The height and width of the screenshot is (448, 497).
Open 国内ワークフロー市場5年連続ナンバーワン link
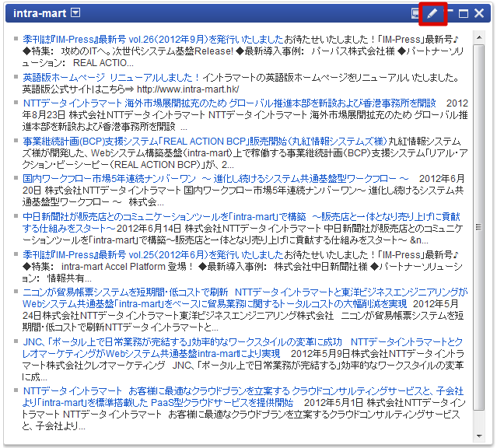pos(215,179)
